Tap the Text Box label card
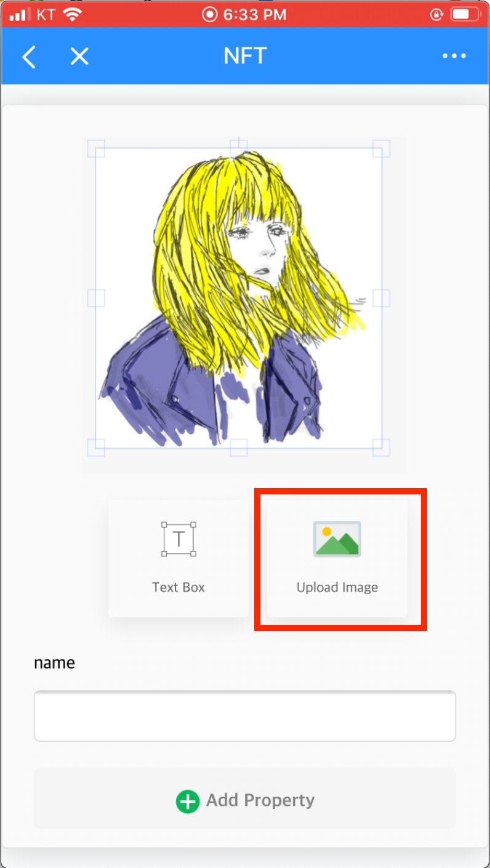This screenshot has width=490, height=868. (179, 558)
